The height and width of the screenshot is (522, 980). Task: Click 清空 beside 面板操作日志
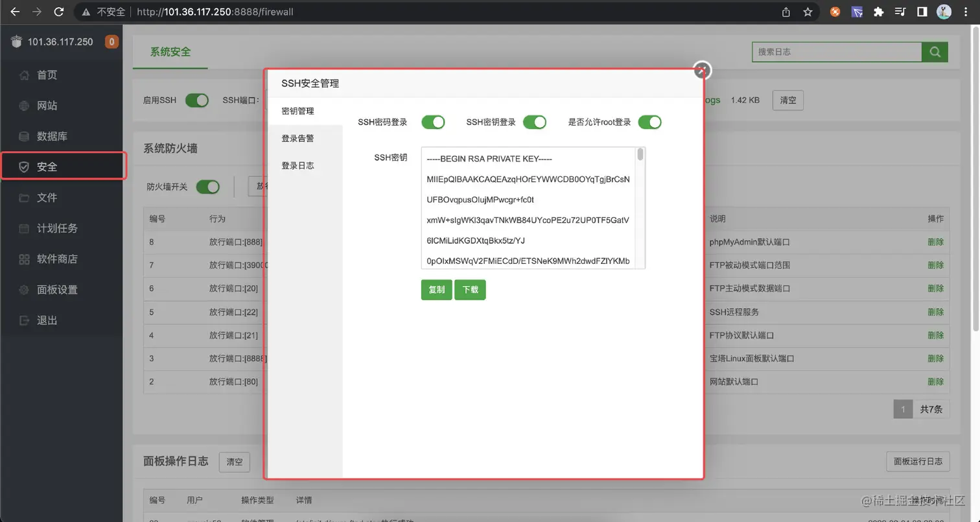pyautogui.click(x=235, y=462)
